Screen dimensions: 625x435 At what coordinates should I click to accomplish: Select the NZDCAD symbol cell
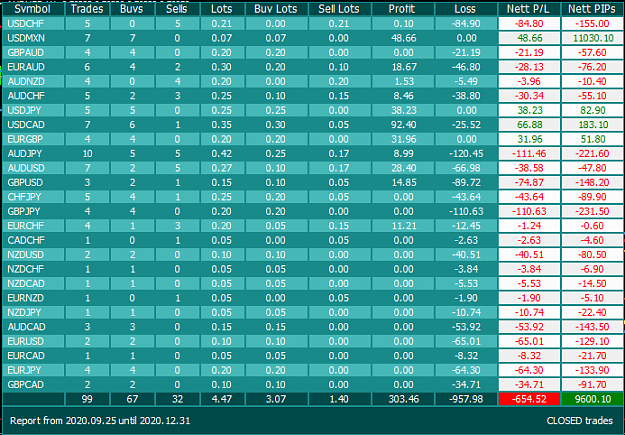coord(33,283)
